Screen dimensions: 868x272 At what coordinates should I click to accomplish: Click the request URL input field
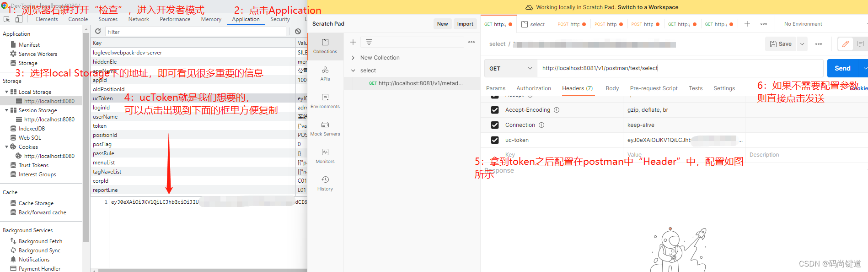pos(680,68)
